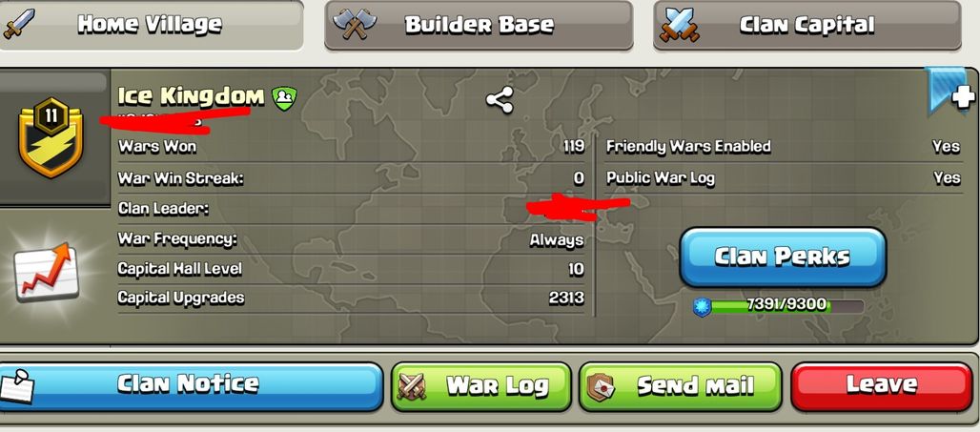
Task: Switch to the Home Village tab
Action: [x=152, y=25]
